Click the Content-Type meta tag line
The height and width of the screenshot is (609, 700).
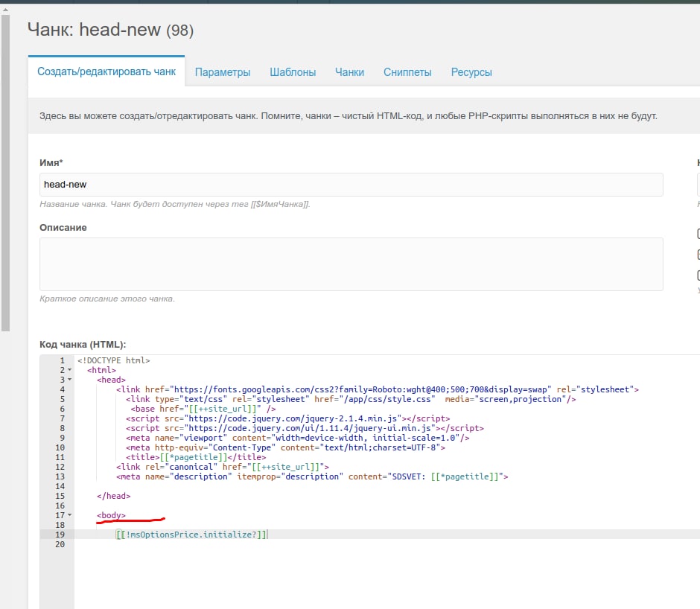[285, 447]
